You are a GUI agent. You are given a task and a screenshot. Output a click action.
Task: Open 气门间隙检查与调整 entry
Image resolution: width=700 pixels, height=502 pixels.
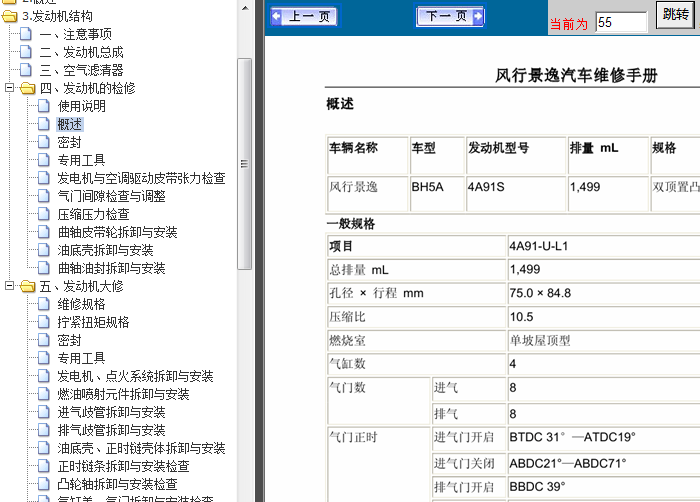[x=112, y=196]
